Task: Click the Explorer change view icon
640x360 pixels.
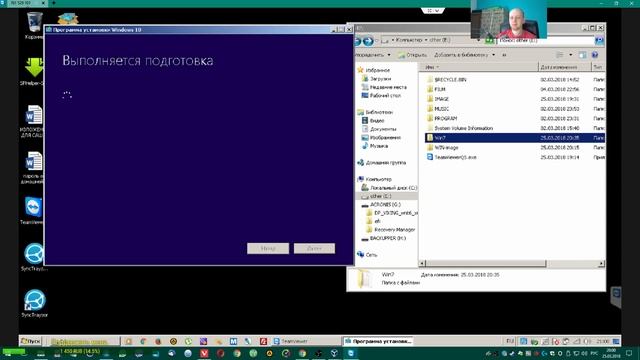Action: 560,55
